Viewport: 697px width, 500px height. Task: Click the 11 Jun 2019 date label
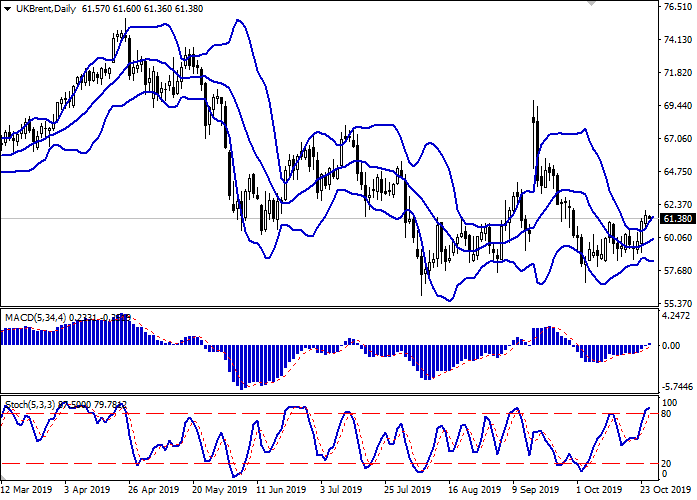(275, 491)
